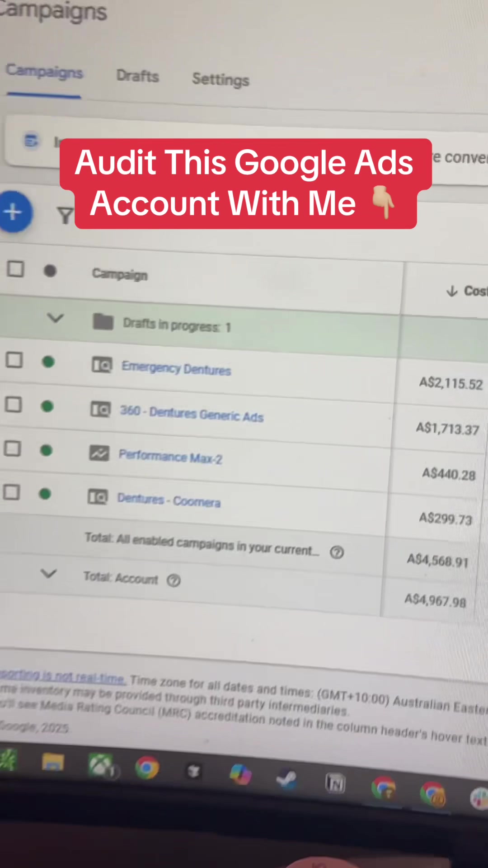Image resolution: width=488 pixels, height=868 pixels.
Task: Open the funnel filter icon
Action: tap(65, 216)
